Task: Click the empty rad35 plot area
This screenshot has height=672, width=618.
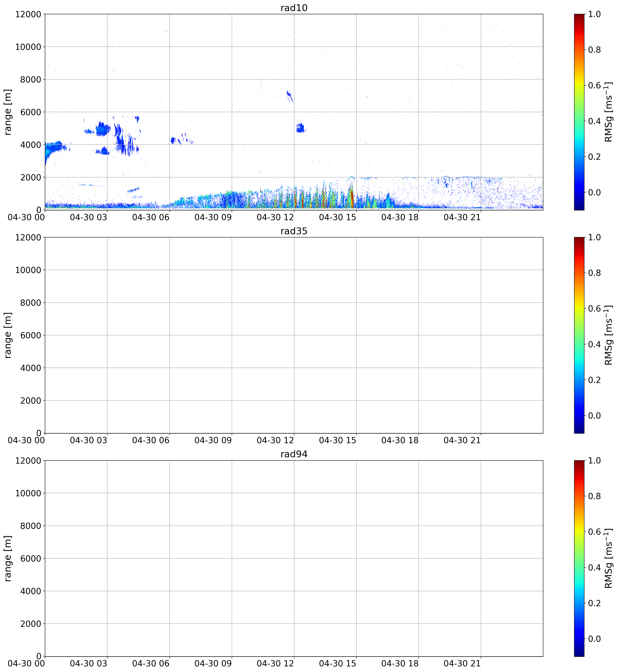Action: pos(294,335)
